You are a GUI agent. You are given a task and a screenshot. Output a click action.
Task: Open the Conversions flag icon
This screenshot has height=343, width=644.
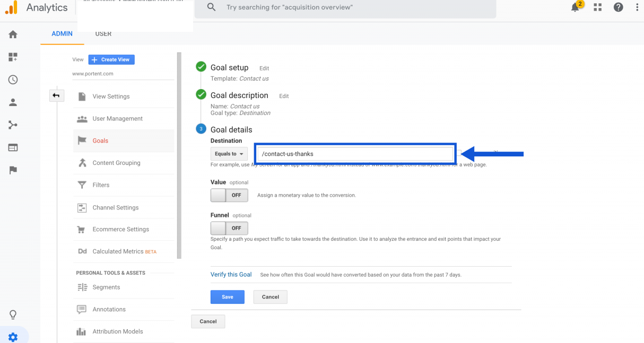tap(13, 170)
